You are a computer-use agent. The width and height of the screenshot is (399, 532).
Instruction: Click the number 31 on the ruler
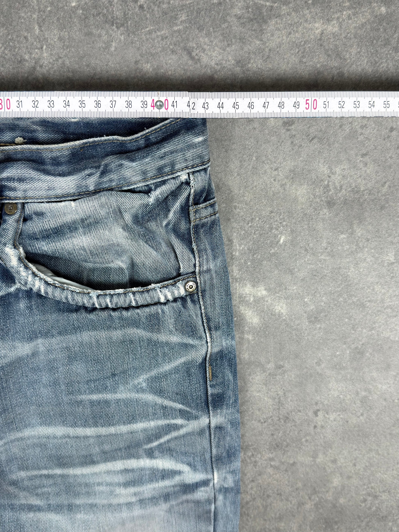pos(19,104)
